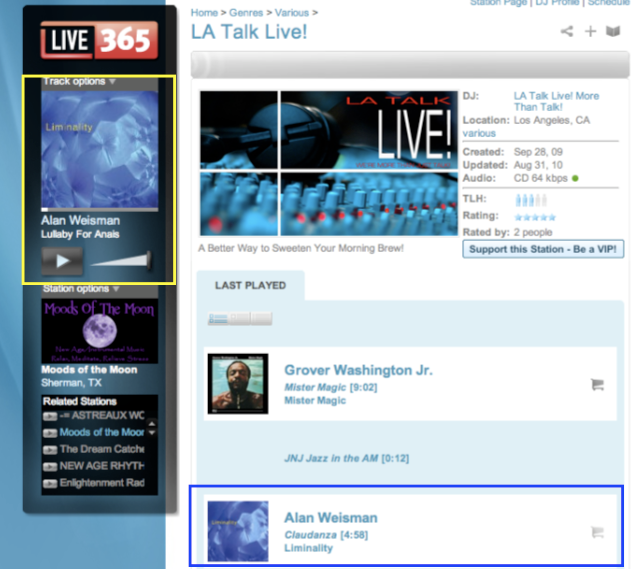Click Support this Station - Be a VIP!

pyautogui.click(x=543, y=249)
